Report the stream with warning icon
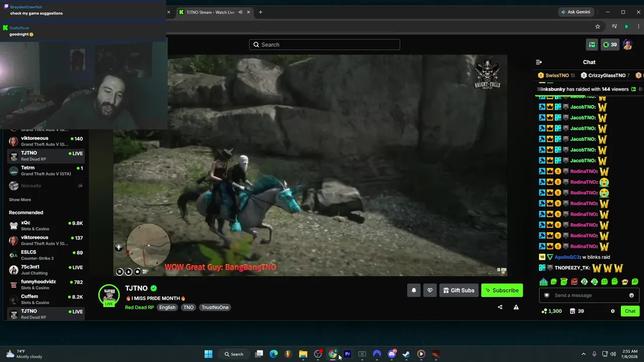The image size is (644, 362). pyautogui.click(x=516, y=307)
